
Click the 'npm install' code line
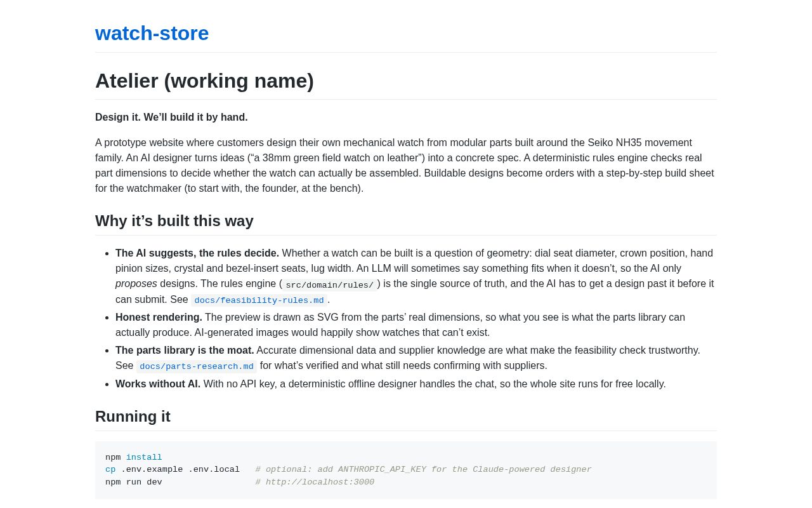coord(134,458)
